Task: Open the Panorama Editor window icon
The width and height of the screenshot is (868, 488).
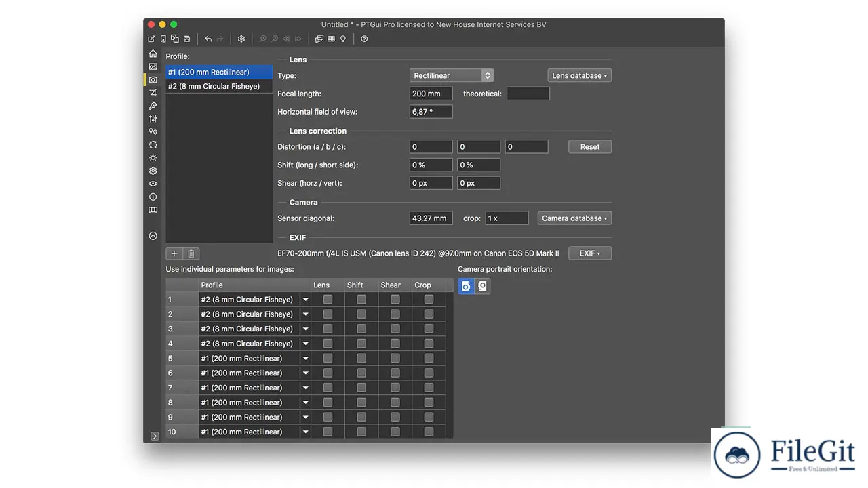Action: coord(319,39)
